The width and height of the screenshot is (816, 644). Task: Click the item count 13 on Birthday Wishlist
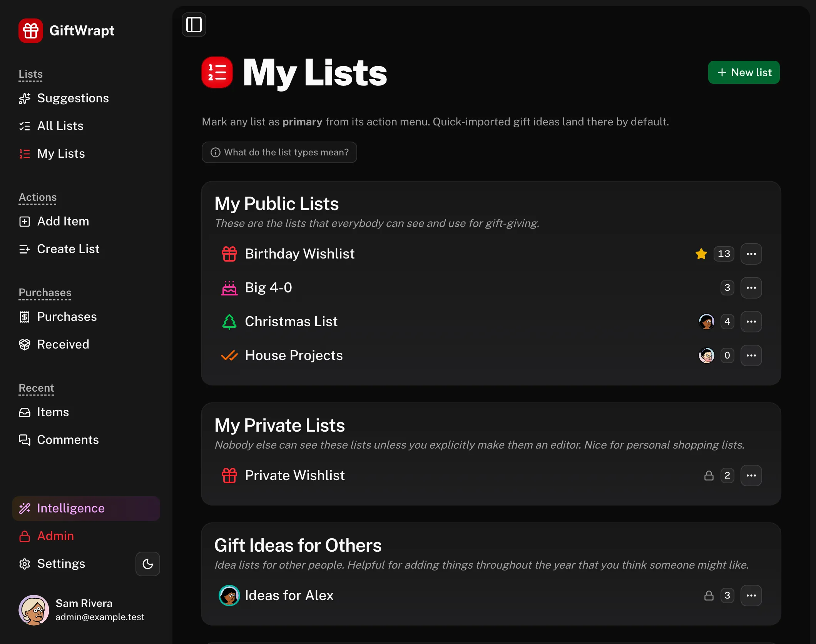coord(724,254)
